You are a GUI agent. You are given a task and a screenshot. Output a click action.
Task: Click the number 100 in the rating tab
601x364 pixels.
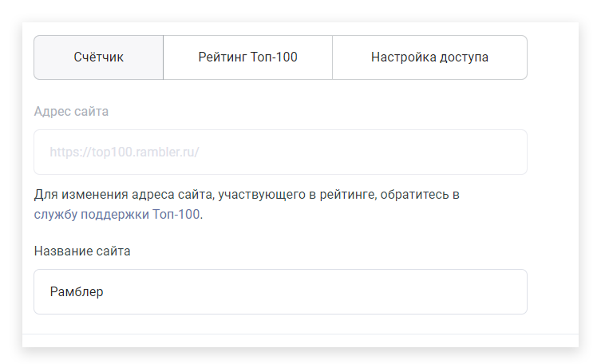287,57
